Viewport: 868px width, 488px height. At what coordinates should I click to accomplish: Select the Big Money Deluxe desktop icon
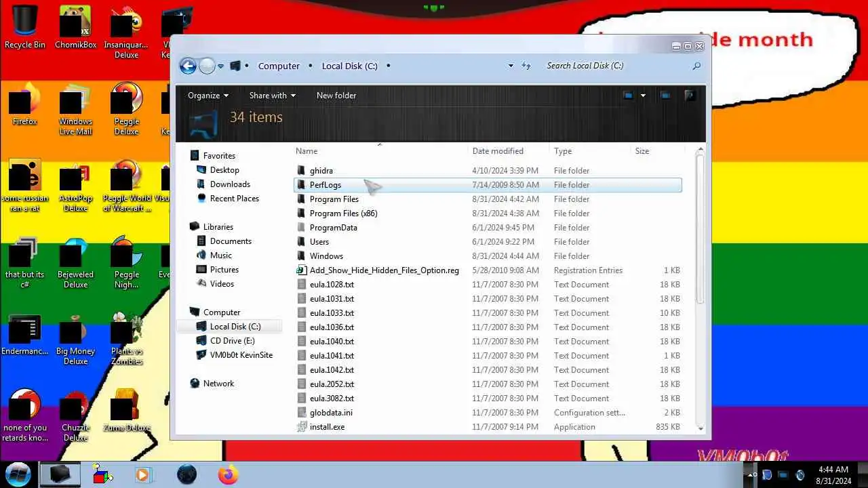[x=76, y=340]
